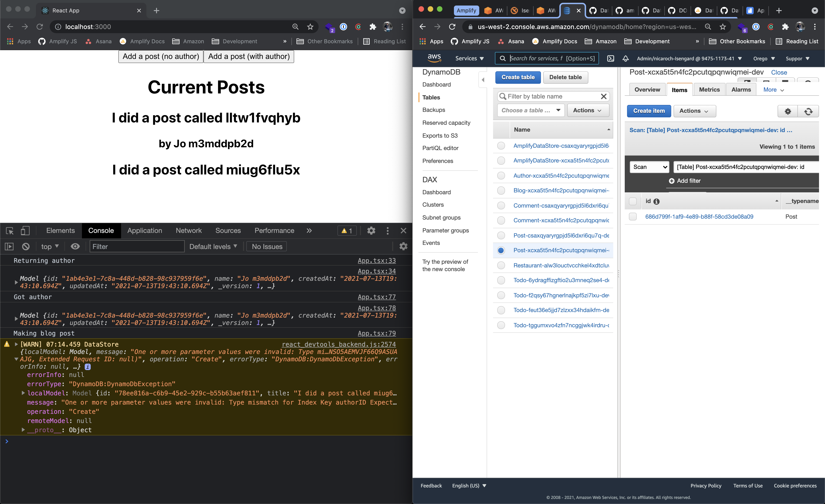Viewport: 825px width, 504px height.
Task: Click the Create item button
Action: (648, 111)
